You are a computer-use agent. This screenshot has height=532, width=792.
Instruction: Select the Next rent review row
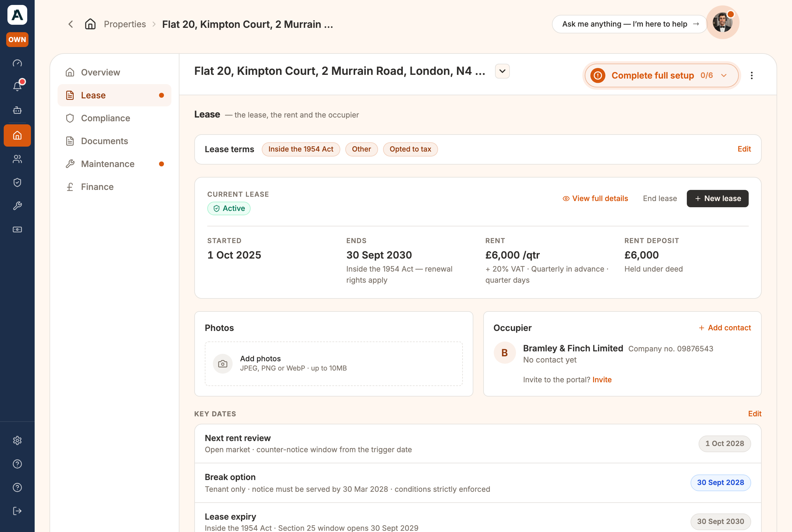478,444
